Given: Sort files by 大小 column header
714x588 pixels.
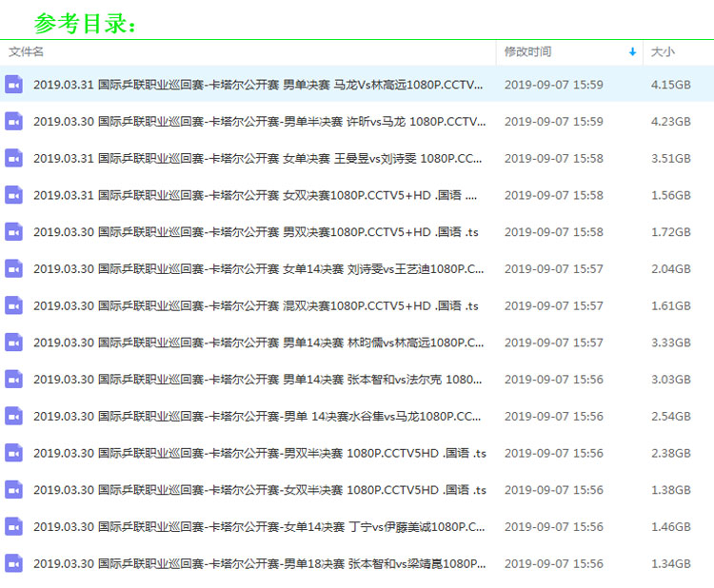Looking at the screenshot, I should pos(663,52).
